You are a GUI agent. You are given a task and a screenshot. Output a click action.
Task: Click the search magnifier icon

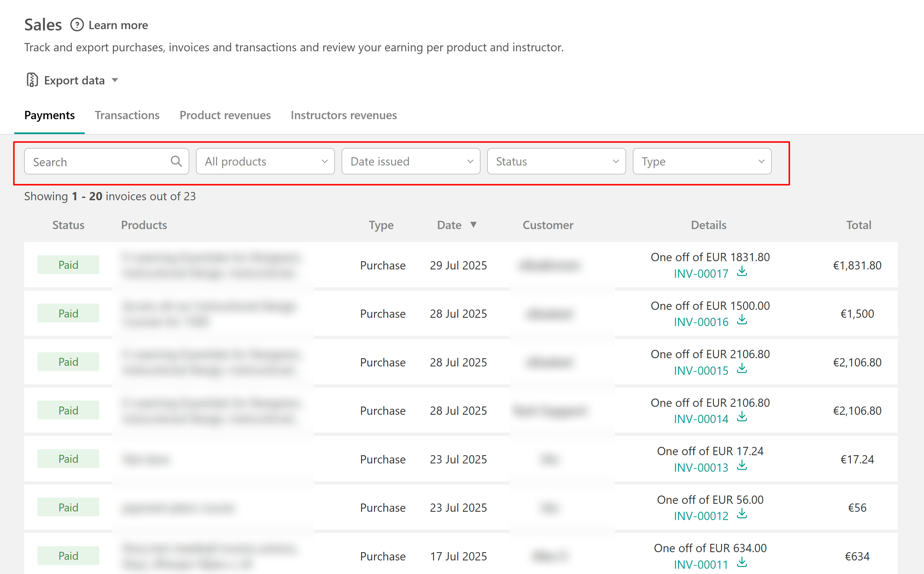pyautogui.click(x=176, y=161)
